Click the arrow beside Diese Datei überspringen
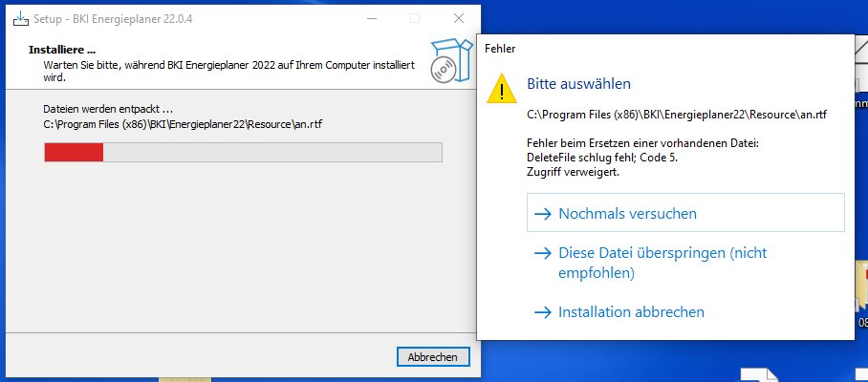Image resolution: width=868 pixels, height=382 pixels. [543, 254]
